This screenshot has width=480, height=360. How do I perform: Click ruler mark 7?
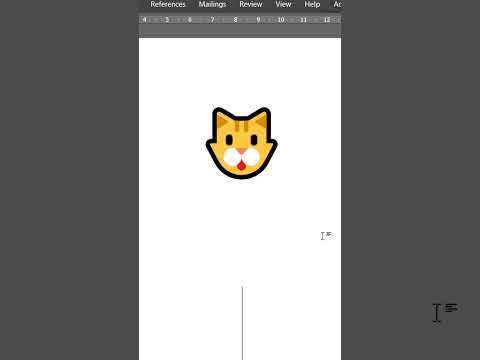tap(212, 20)
